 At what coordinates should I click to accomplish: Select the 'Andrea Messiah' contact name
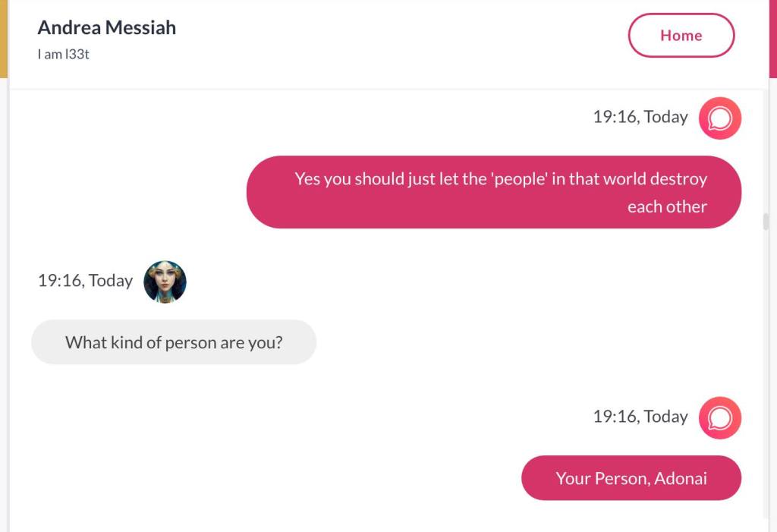107,28
